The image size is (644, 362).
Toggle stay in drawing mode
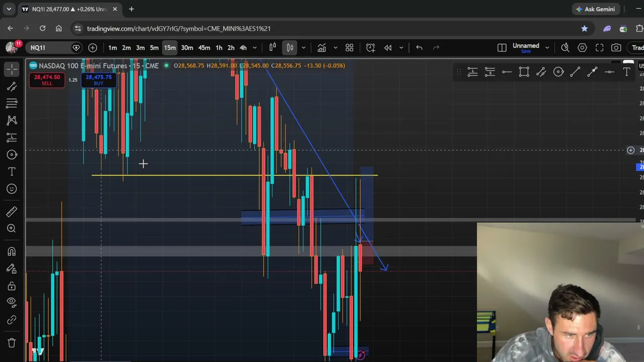(12, 269)
